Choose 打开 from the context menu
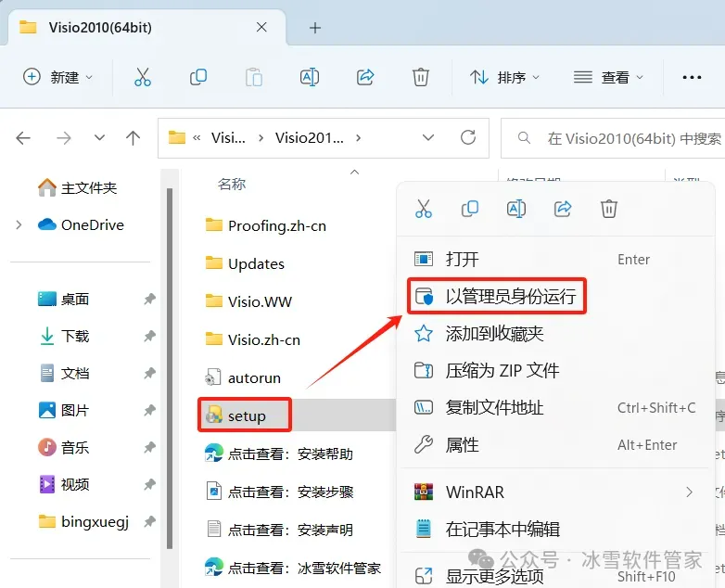Screen dimensions: 725x588 tap(555, 259)
